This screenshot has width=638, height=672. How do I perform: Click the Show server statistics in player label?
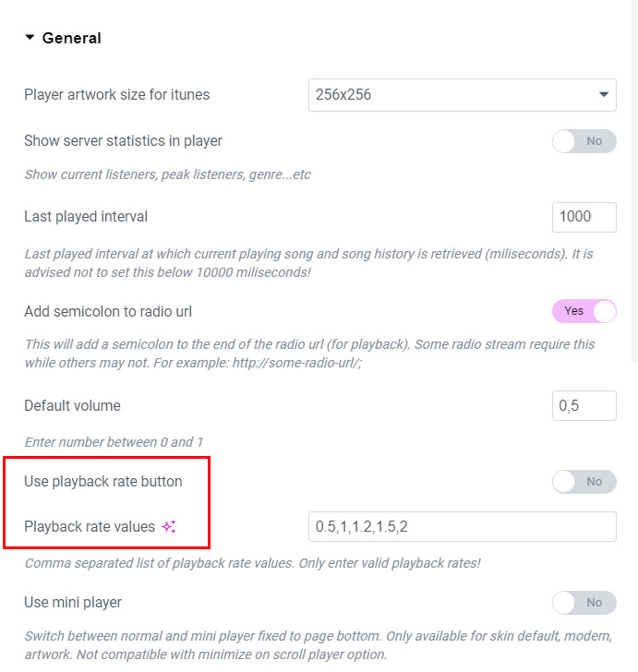click(123, 141)
